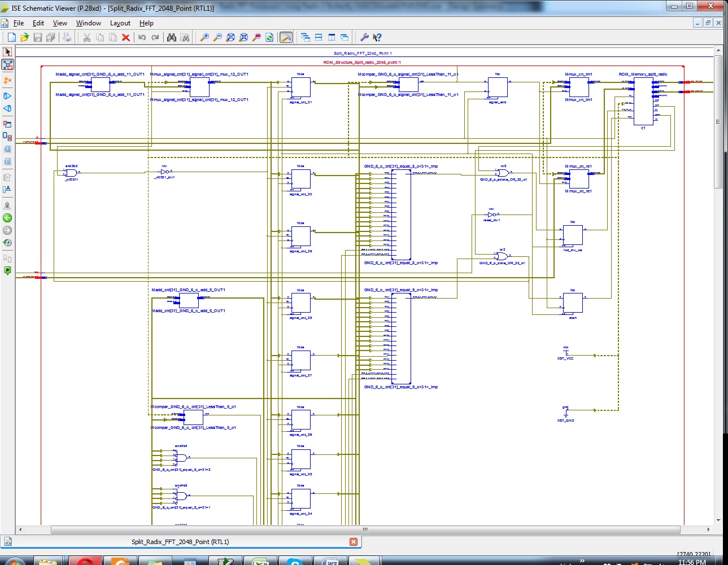Click the vertical scrollbar thumb
This screenshot has height=565, width=728.
[718, 121]
